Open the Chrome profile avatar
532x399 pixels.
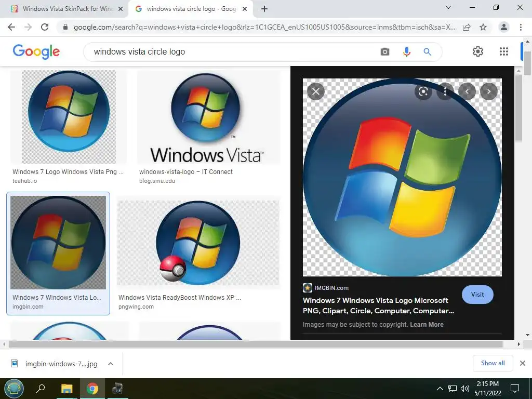(x=504, y=27)
